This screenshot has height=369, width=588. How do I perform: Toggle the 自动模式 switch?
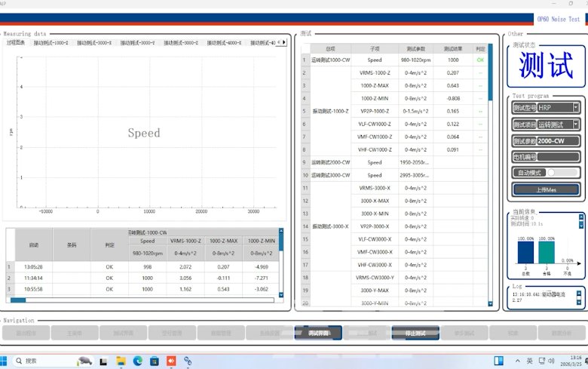[x=562, y=173]
